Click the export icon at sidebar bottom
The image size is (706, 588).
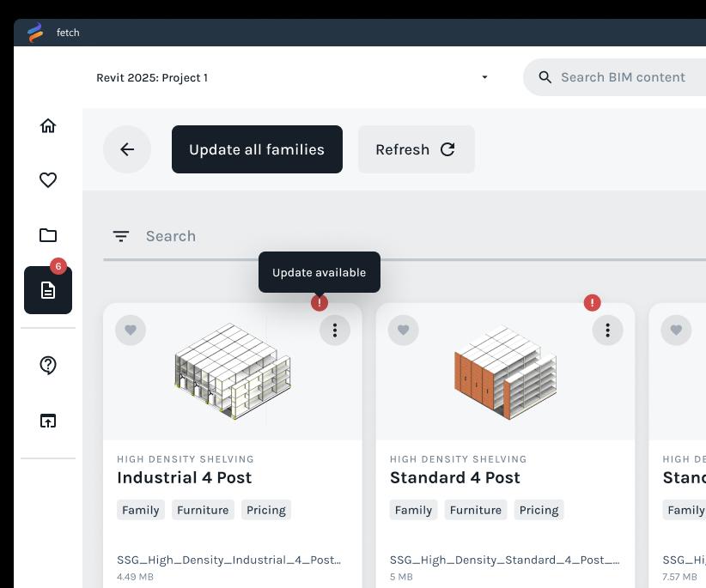(48, 421)
